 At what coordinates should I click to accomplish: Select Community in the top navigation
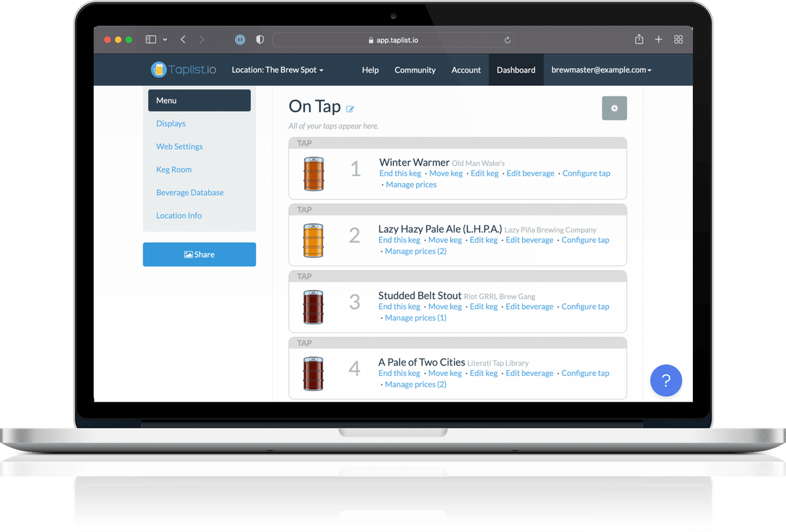click(415, 69)
